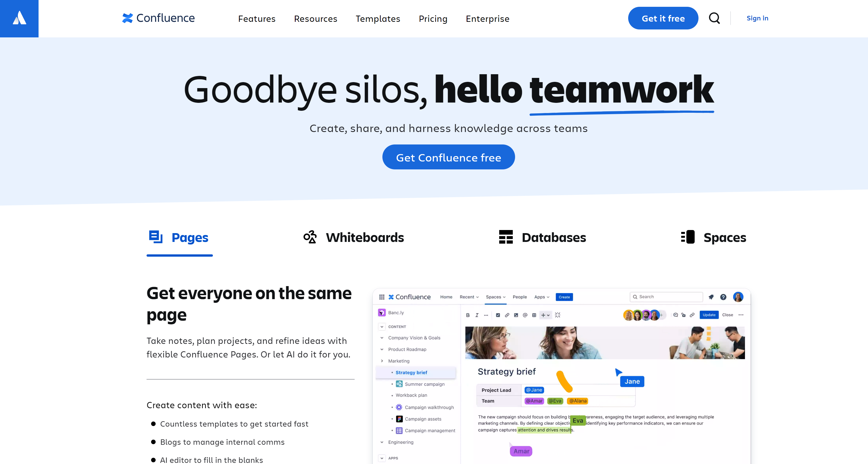This screenshot has height=464, width=868.
Task: Click the Pages tab icon
Action: coord(156,236)
